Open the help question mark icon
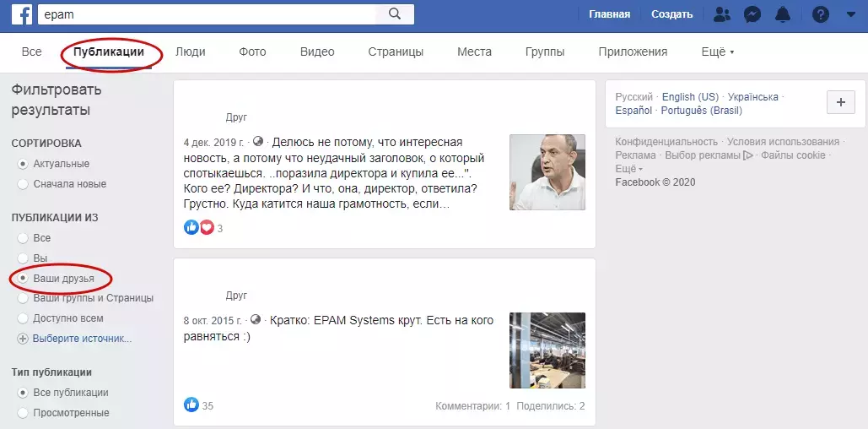The height and width of the screenshot is (429, 868). point(821,14)
